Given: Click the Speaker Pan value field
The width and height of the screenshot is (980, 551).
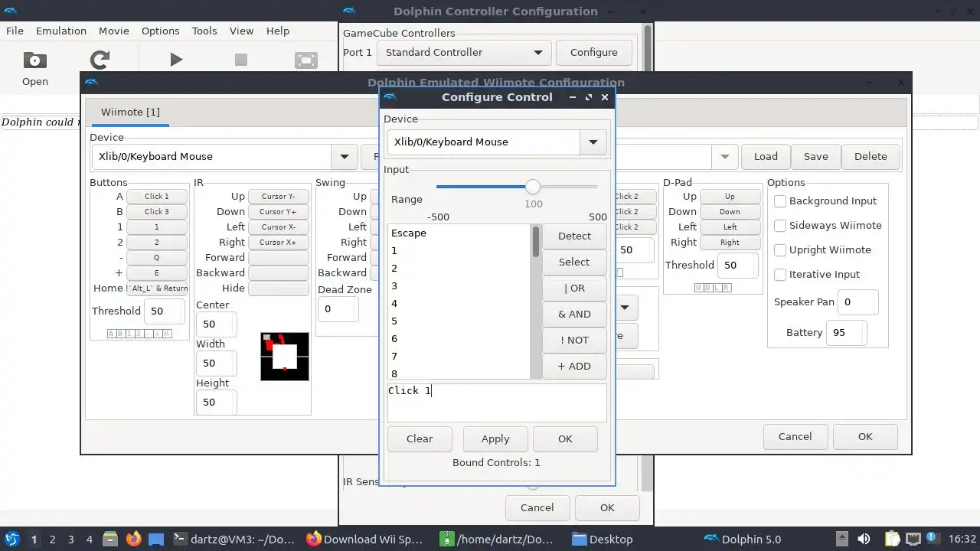Looking at the screenshot, I should (857, 302).
